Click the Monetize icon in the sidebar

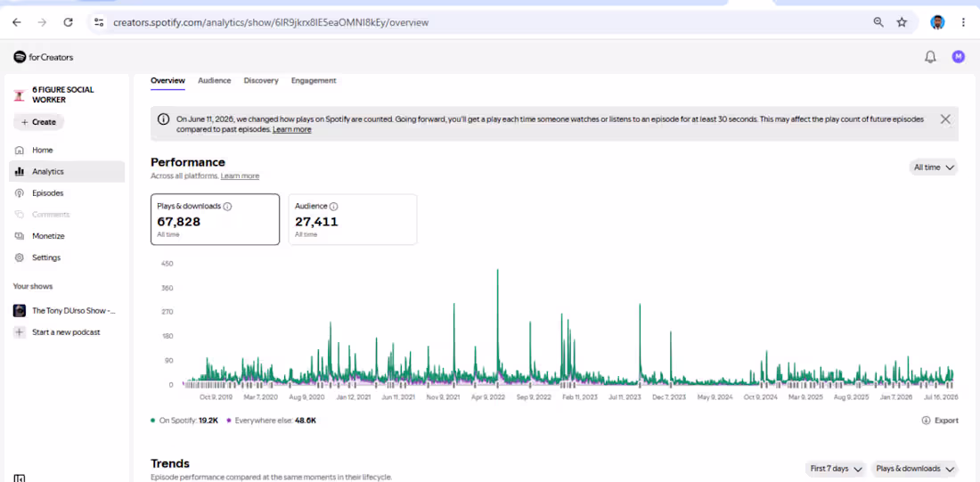(x=20, y=236)
